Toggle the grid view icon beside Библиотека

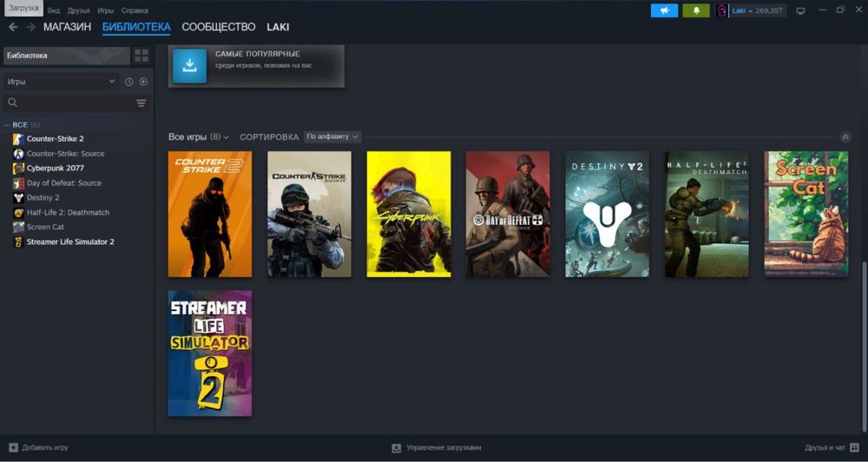(x=141, y=56)
